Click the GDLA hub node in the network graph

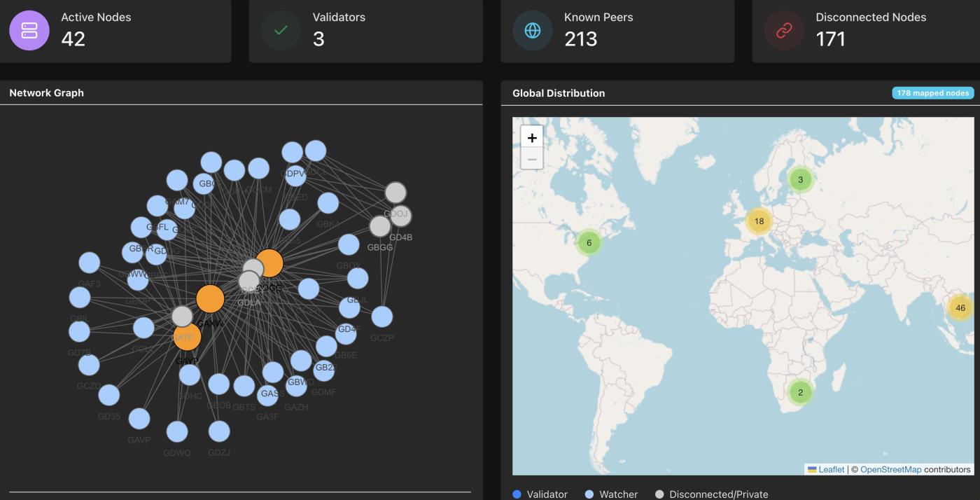coord(248,280)
